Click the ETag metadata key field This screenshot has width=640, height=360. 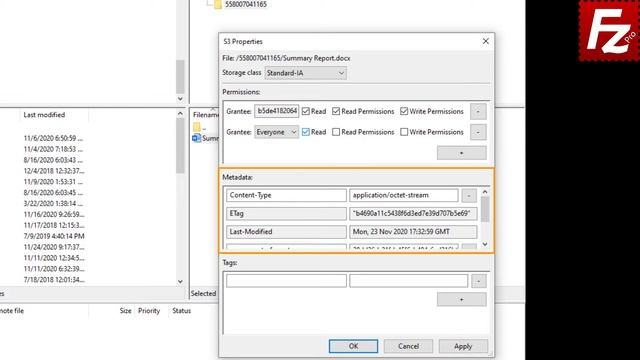[x=286, y=213]
